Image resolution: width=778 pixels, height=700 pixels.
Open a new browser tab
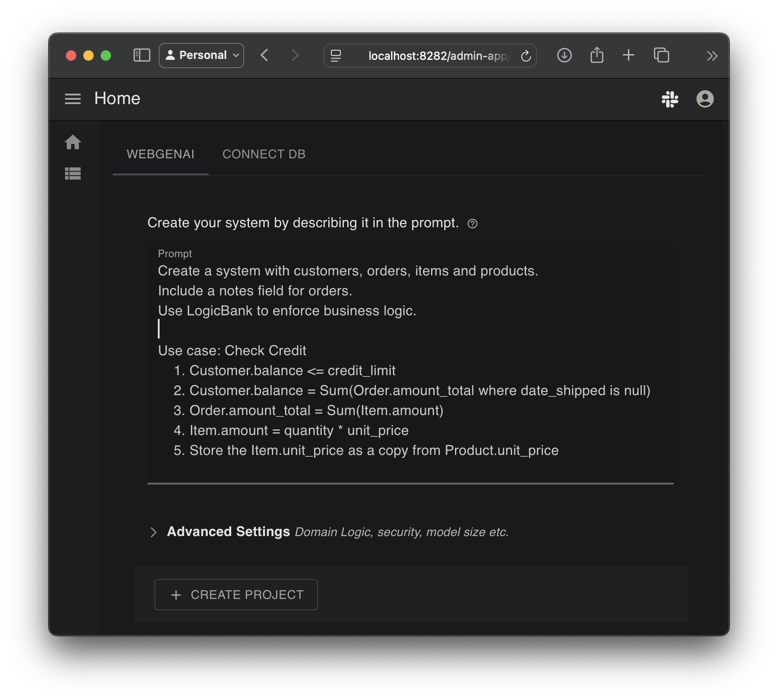coord(628,55)
